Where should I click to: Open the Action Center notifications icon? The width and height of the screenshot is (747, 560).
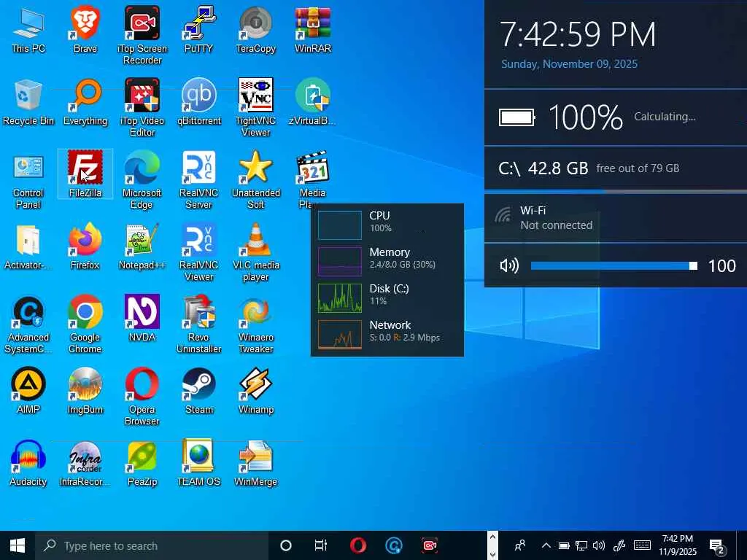click(x=717, y=547)
